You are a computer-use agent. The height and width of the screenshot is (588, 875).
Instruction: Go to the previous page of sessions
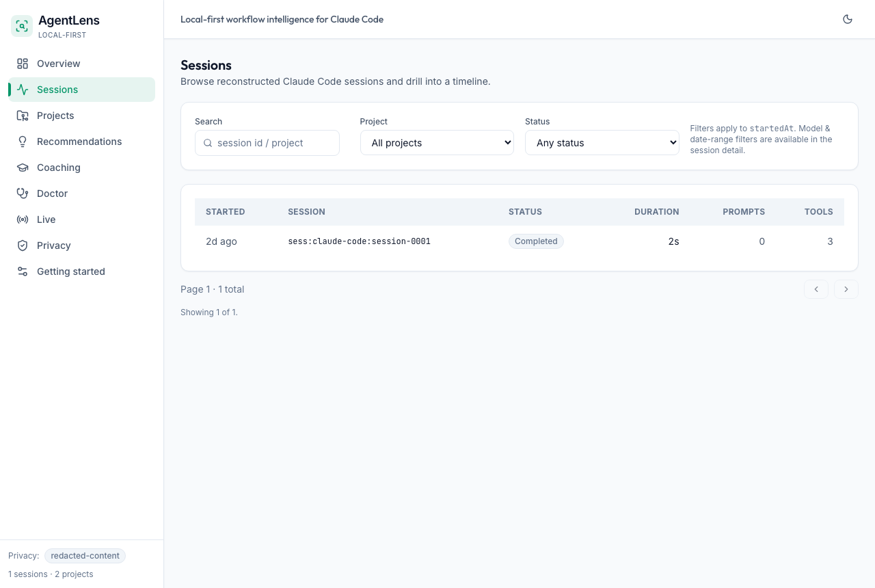pos(816,289)
